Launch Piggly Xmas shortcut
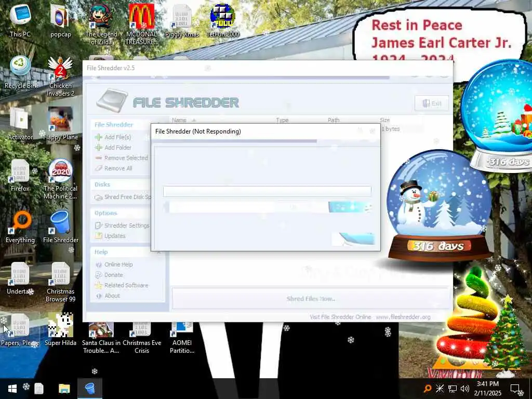Screen dimensions: 532x399 [x=182, y=20]
